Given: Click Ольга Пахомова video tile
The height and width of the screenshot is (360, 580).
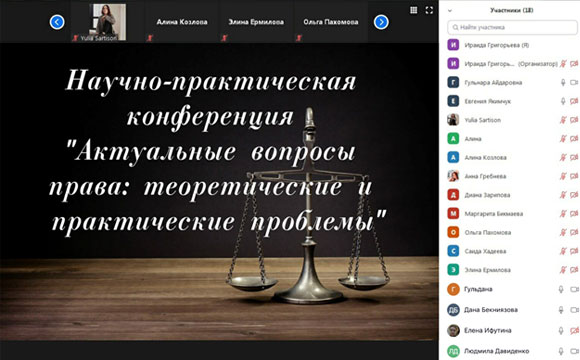Looking at the screenshot, I should click(x=331, y=22).
